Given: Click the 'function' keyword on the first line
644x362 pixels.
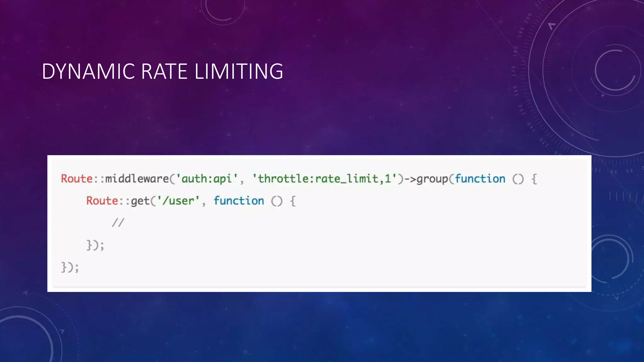Looking at the screenshot, I should click(x=480, y=179).
